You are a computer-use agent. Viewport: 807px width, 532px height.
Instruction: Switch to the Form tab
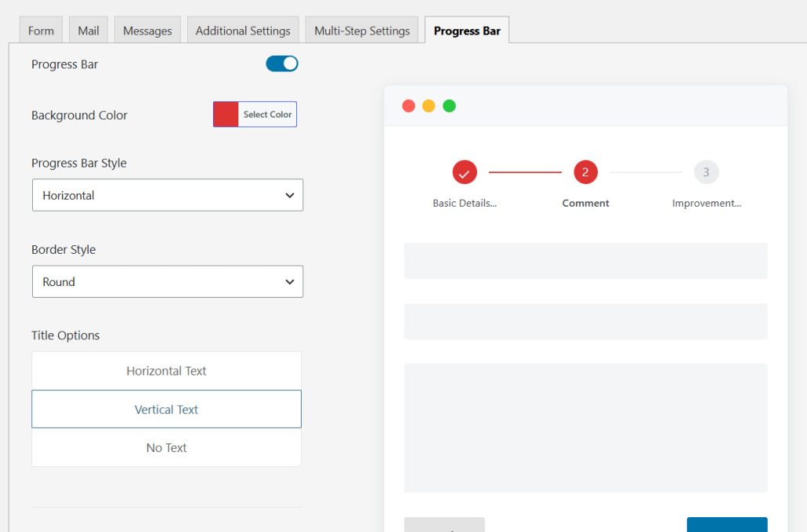point(41,31)
